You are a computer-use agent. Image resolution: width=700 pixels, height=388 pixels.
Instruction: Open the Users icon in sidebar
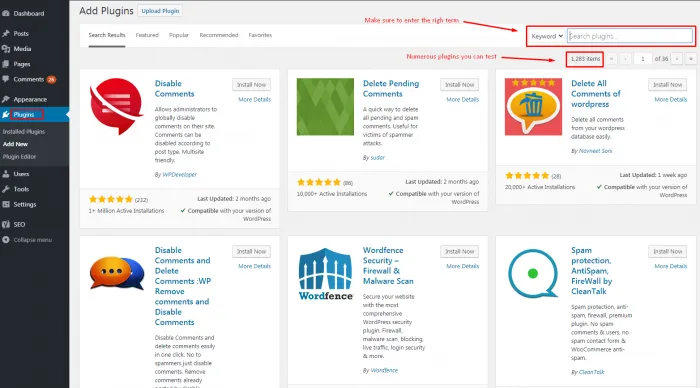click(6, 174)
